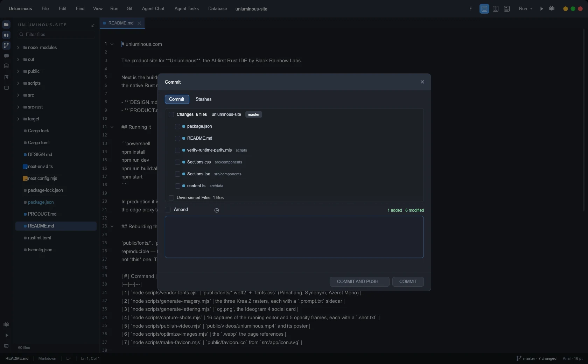The width and height of the screenshot is (588, 364).
Task: Open the file explorer sidebar panel
Action: [6, 24]
